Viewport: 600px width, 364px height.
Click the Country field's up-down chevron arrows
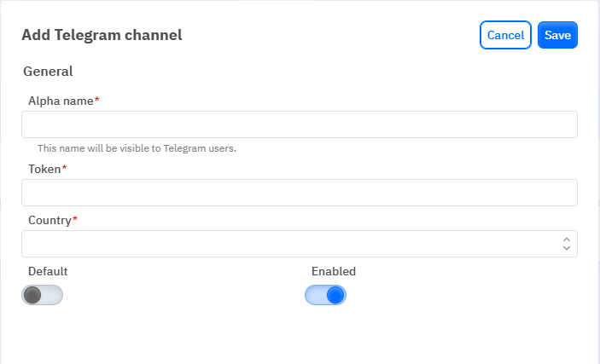click(566, 244)
